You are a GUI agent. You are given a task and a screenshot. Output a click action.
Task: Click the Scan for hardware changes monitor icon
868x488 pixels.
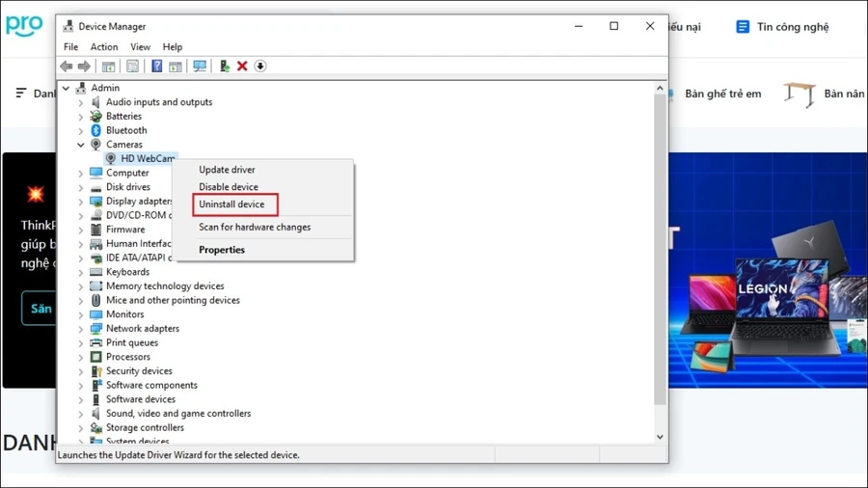200,67
